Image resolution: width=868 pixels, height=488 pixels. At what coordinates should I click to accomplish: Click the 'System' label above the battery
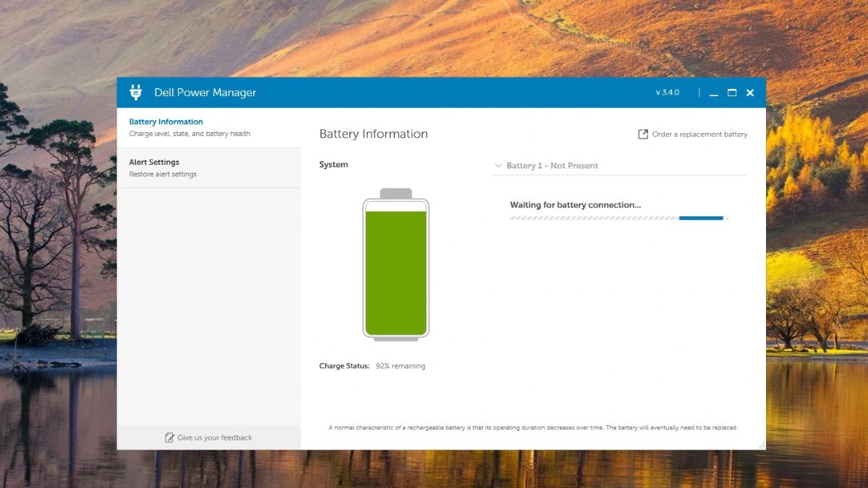coord(333,165)
